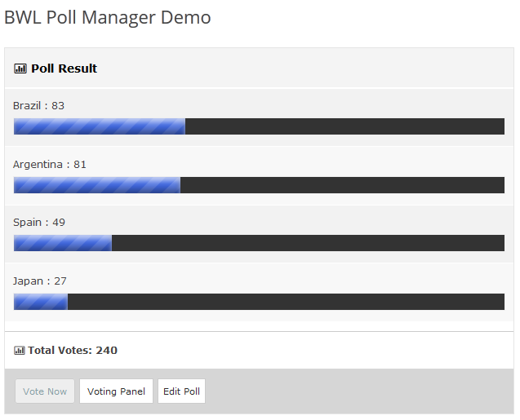The image size is (520, 420).
Task: Click the greyed-out Vote Now button
Action: 45,391
